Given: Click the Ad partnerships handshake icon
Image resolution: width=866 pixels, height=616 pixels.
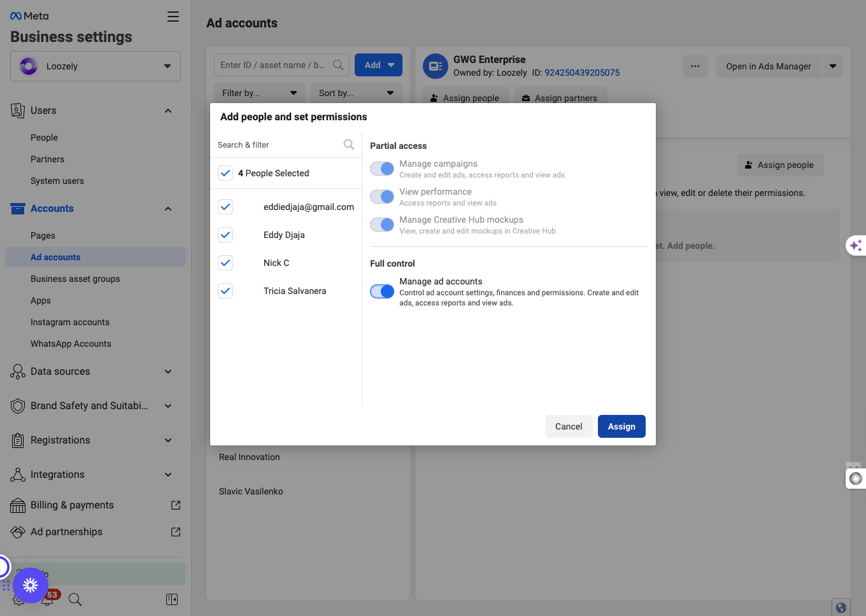Looking at the screenshot, I should (x=18, y=532).
